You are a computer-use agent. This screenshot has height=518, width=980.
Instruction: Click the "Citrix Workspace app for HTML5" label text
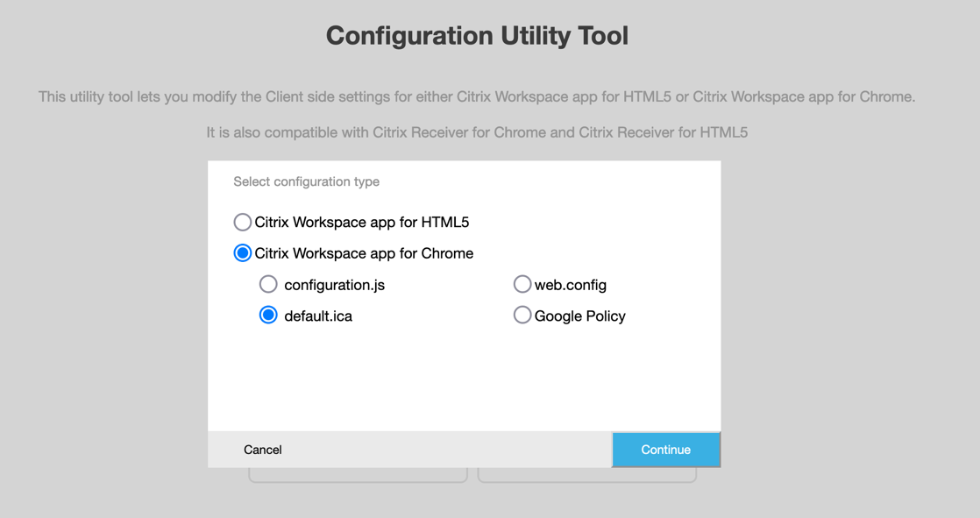coord(362,223)
